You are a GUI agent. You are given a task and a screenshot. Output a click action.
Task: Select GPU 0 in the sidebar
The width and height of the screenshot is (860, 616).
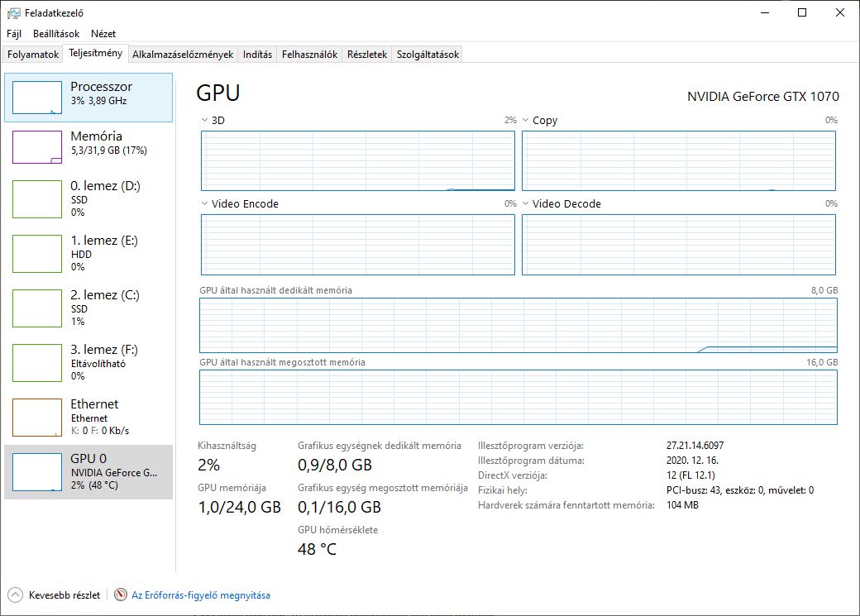pyautogui.click(x=88, y=471)
